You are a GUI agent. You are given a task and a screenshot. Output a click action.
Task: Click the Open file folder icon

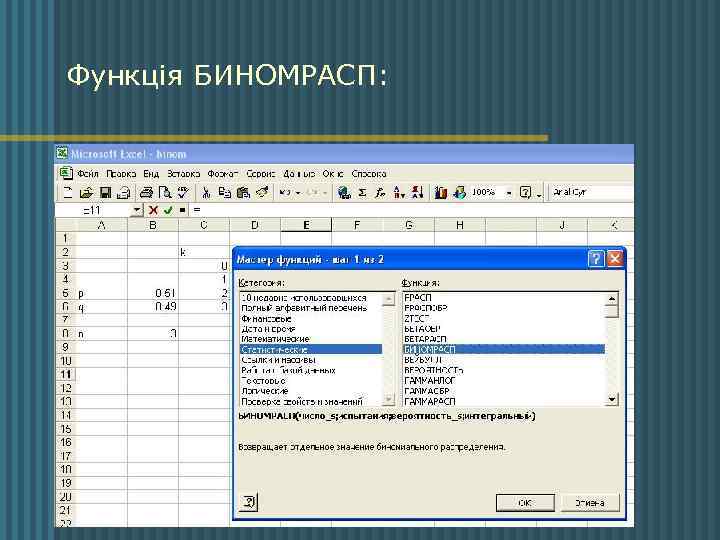pyautogui.click(x=86, y=192)
